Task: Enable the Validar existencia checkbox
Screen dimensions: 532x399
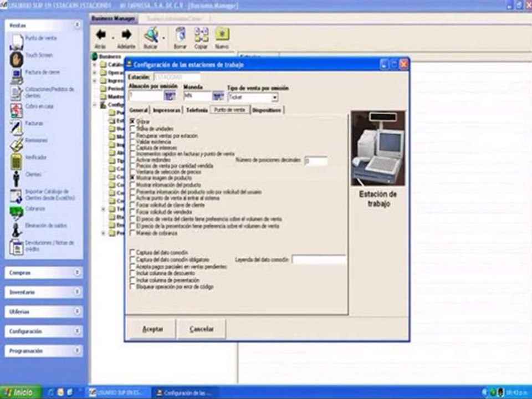Action: pyautogui.click(x=132, y=141)
